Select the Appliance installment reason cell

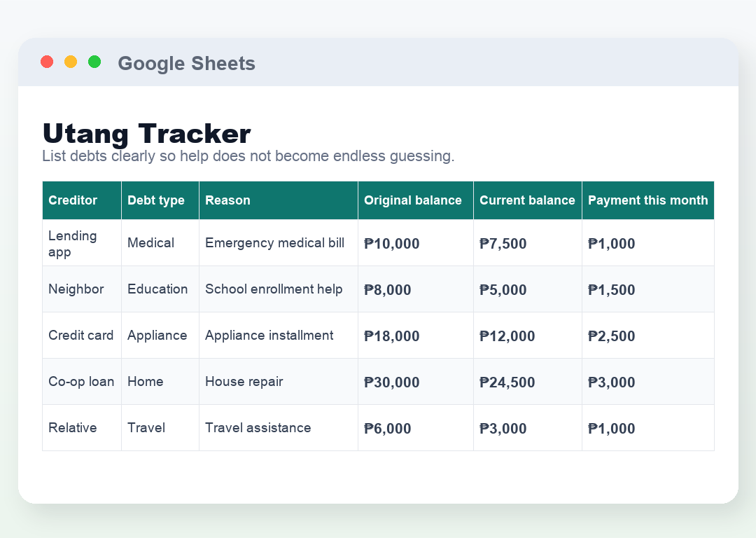click(x=279, y=336)
